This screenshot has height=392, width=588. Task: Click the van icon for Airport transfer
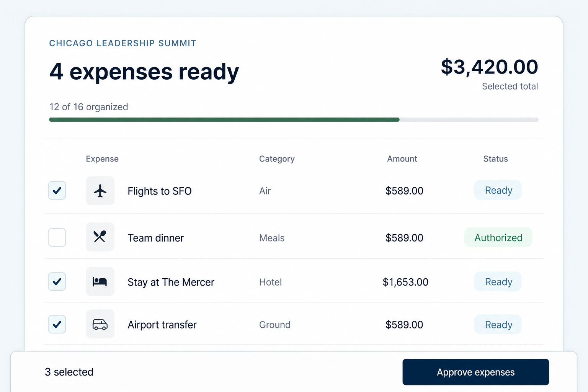click(100, 324)
